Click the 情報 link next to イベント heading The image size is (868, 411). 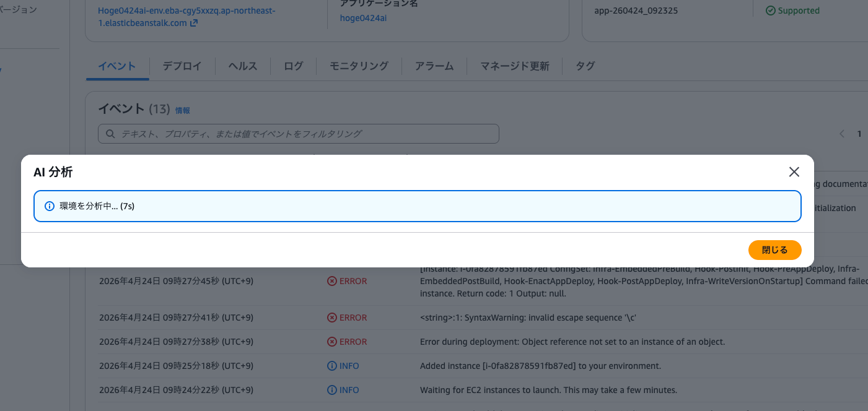coord(183,110)
